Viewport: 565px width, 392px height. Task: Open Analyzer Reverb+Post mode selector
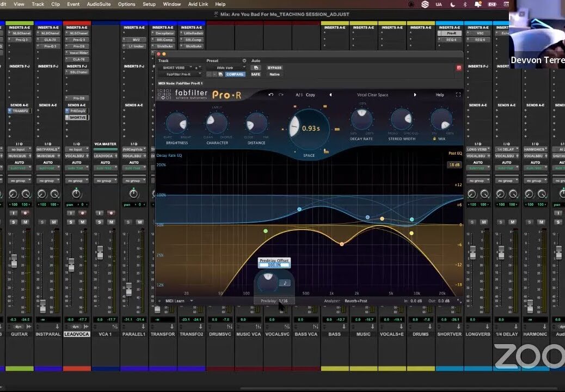pos(355,301)
